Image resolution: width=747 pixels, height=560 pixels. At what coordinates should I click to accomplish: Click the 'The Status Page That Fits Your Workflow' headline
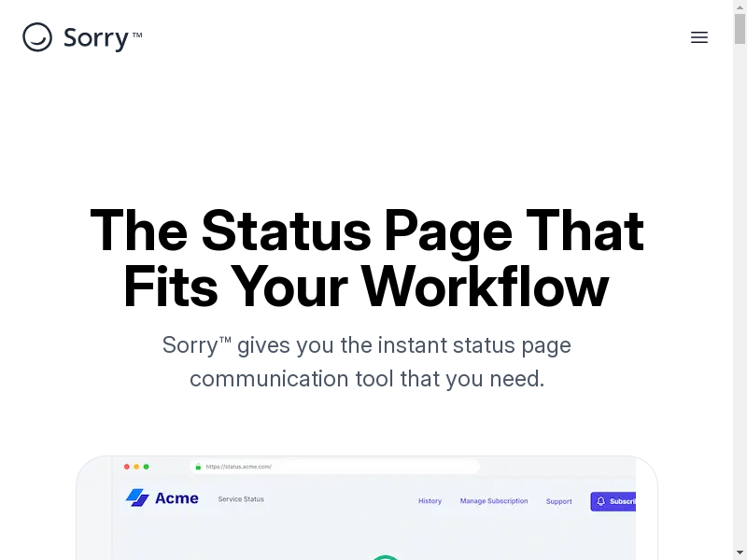(x=366, y=258)
